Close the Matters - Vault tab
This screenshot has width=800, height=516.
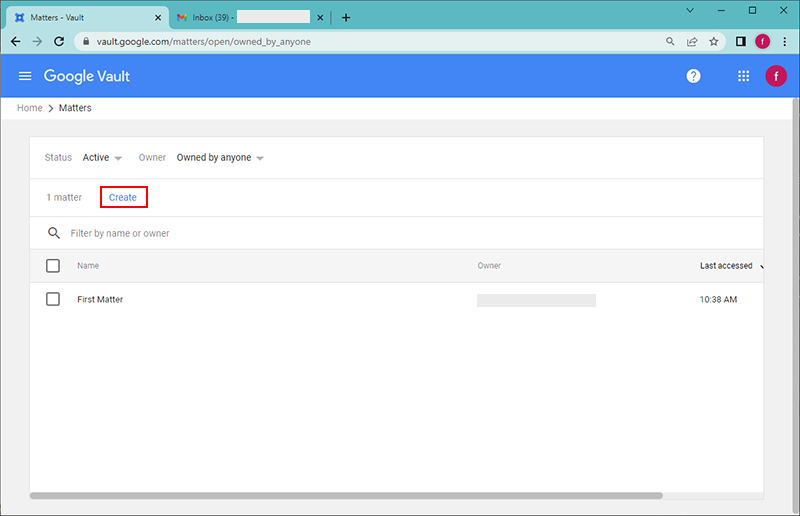[x=158, y=17]
